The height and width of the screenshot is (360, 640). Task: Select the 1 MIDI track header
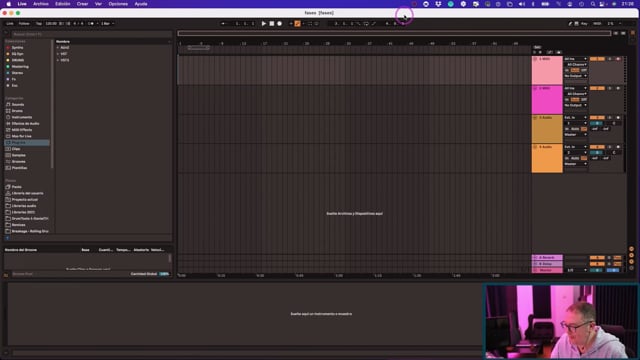547,70
